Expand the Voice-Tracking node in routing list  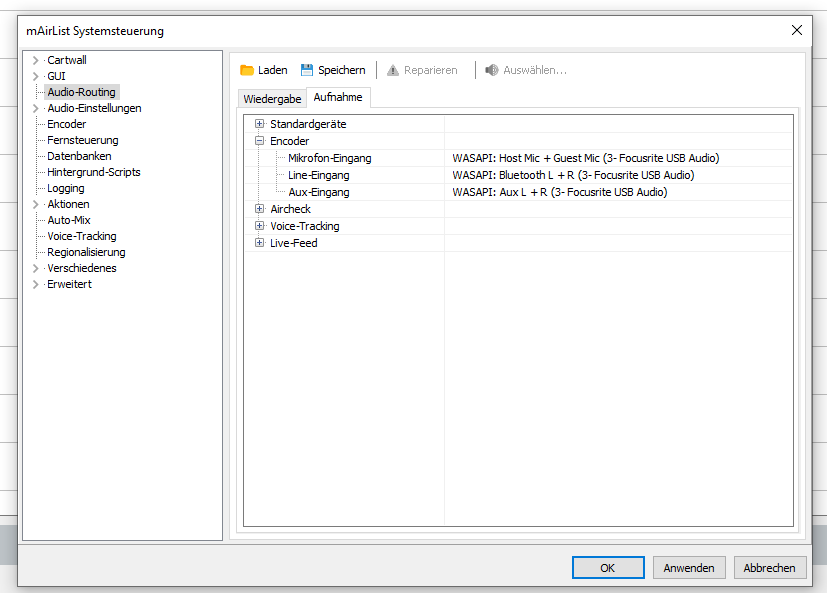click(x=260, y=226)
